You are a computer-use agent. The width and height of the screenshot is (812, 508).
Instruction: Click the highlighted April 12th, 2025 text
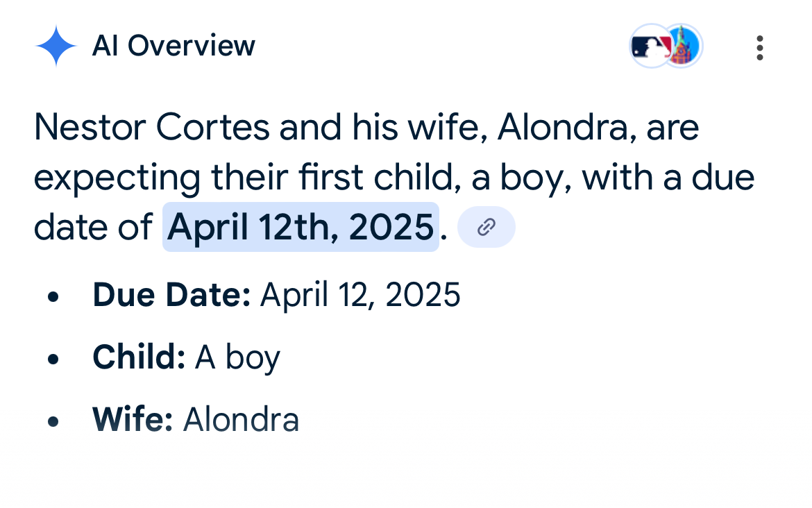pos(301,227)
